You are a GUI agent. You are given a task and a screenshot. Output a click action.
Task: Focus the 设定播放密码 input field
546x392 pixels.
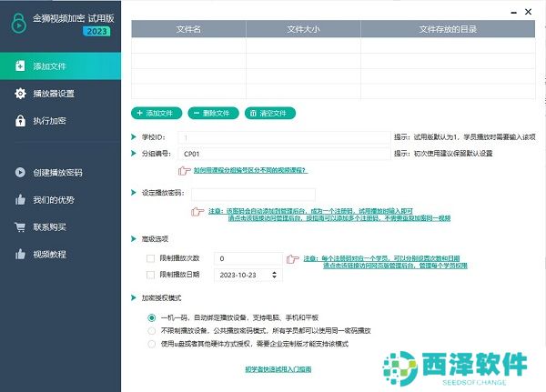(254, 195)
